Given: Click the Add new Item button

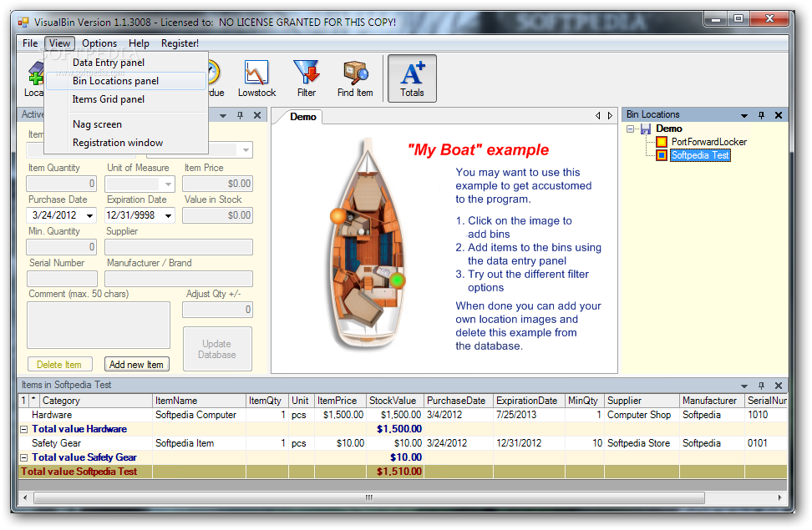Looking at the screenshot, I should 136,365.
